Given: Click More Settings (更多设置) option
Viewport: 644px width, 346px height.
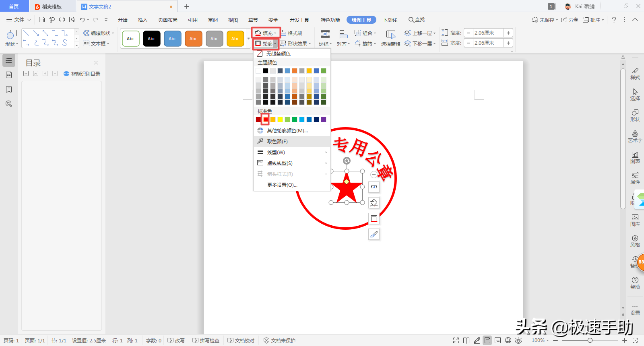Looking at the screenshot, I should (292, 185).
